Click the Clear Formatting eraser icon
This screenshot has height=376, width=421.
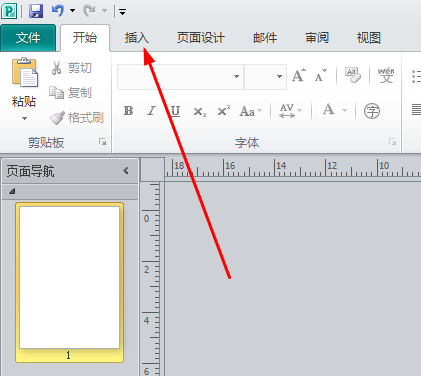point(353,75)
